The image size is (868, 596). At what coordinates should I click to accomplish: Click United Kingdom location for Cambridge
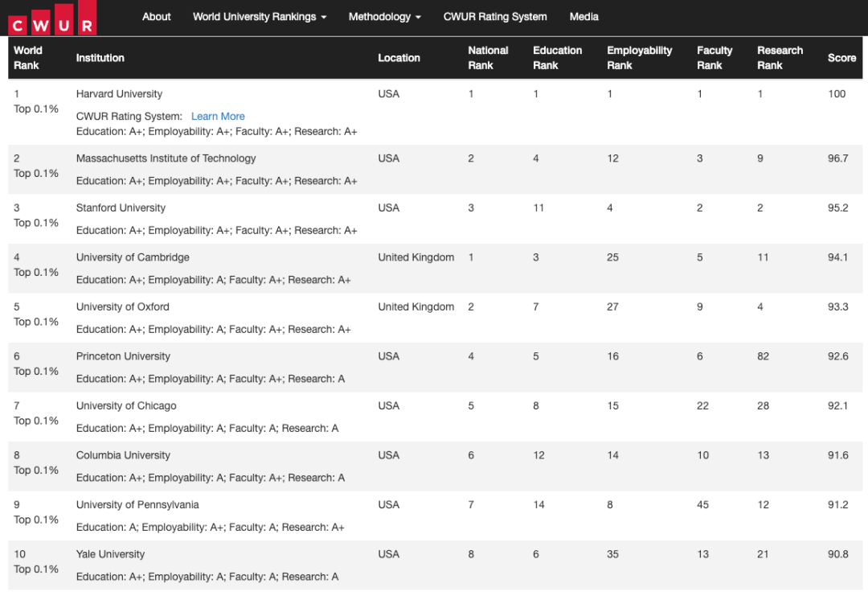coord(416,257)
